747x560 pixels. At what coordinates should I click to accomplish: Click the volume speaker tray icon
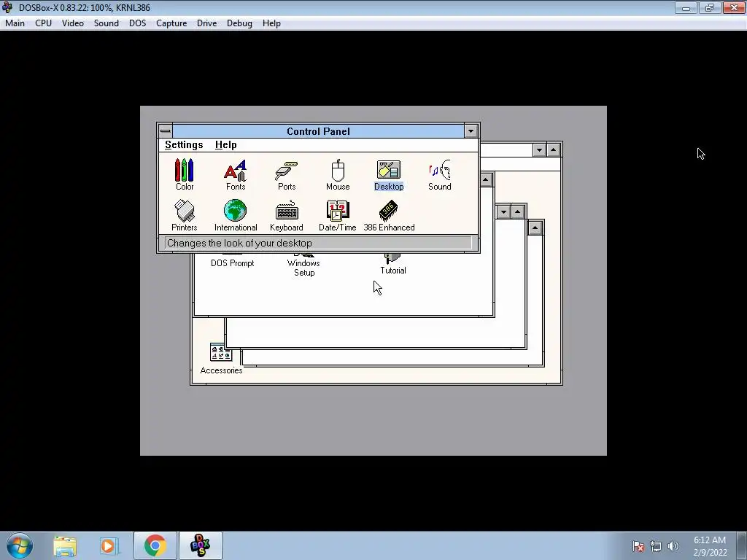pyautogui.click(x=673, y=546)
